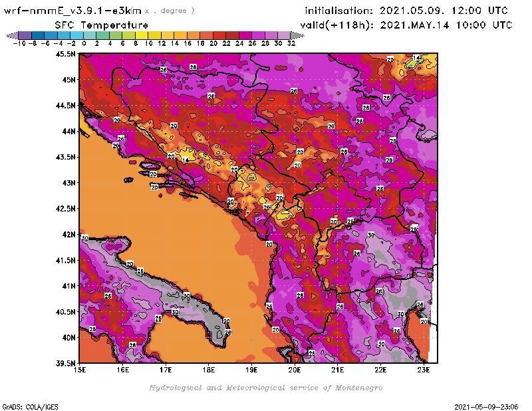The image size is (532, 411).
Task: Pick the magenta legend swatch between 24 and 26
Action: (x=245, y=36)
